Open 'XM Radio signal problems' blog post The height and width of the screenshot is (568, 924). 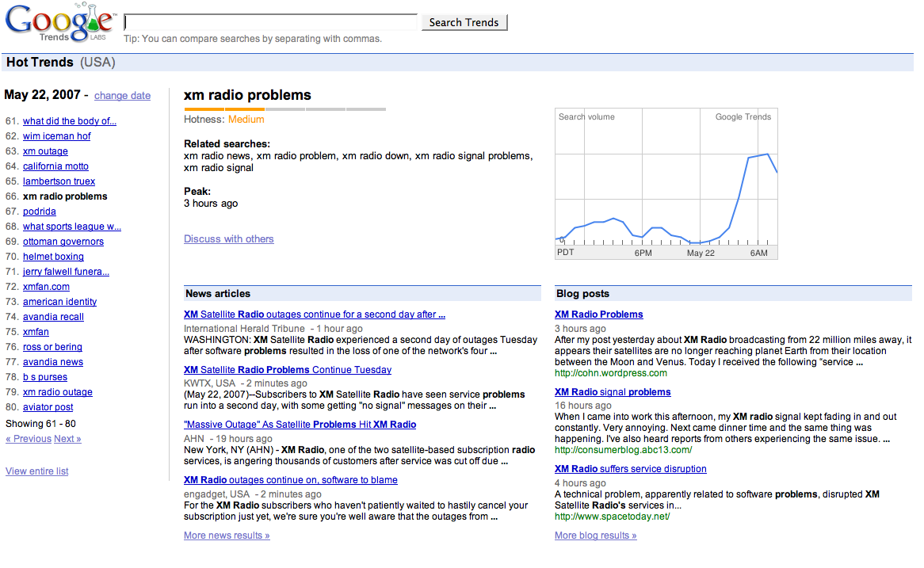pyautogui.click(x=613, y=392)
